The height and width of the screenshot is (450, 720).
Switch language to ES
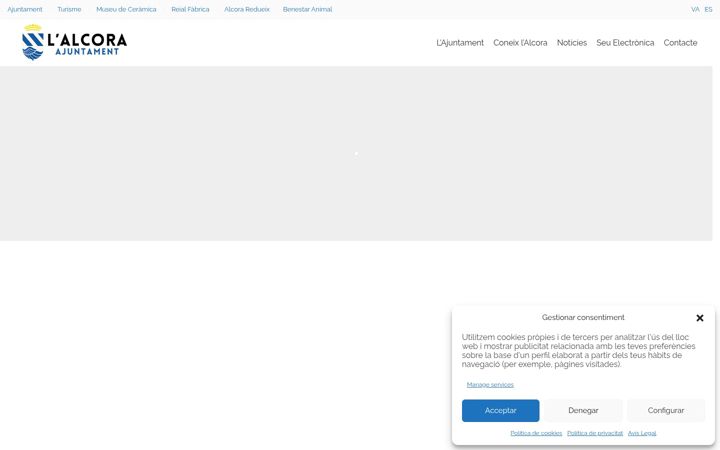pos(708,9)
